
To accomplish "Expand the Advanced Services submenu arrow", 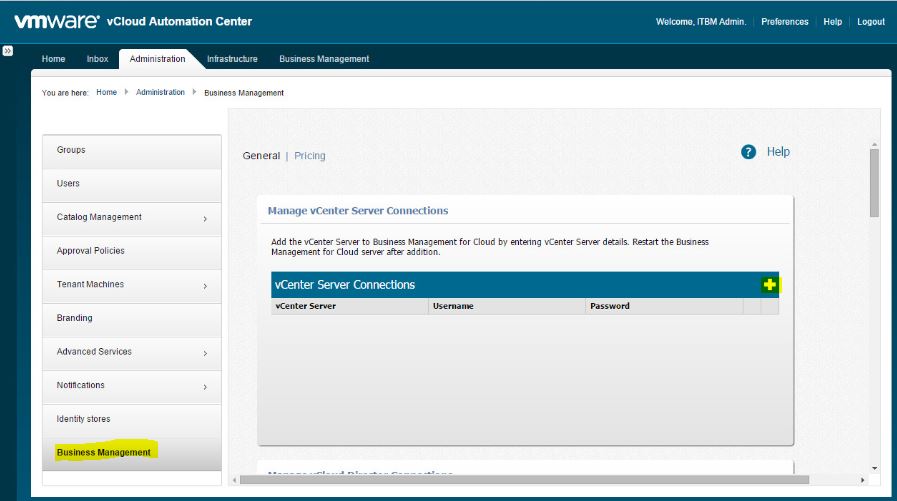I will click(x=205, y=353).
